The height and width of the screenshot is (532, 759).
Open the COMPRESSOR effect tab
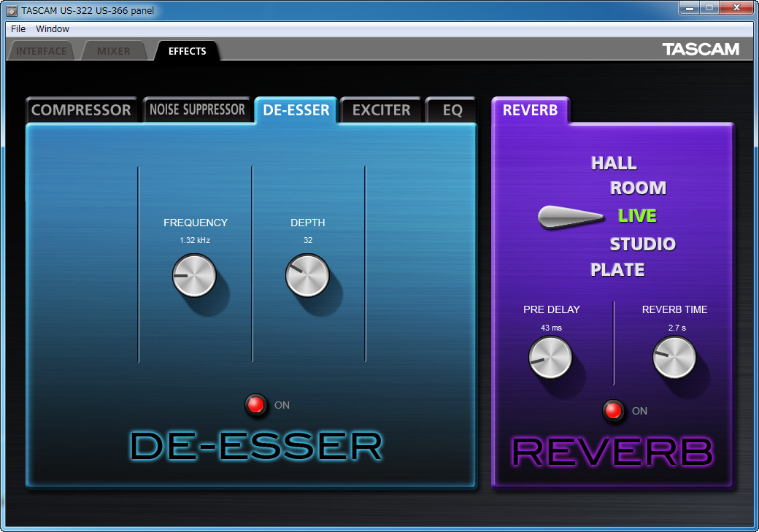click(x=81, y=110)
